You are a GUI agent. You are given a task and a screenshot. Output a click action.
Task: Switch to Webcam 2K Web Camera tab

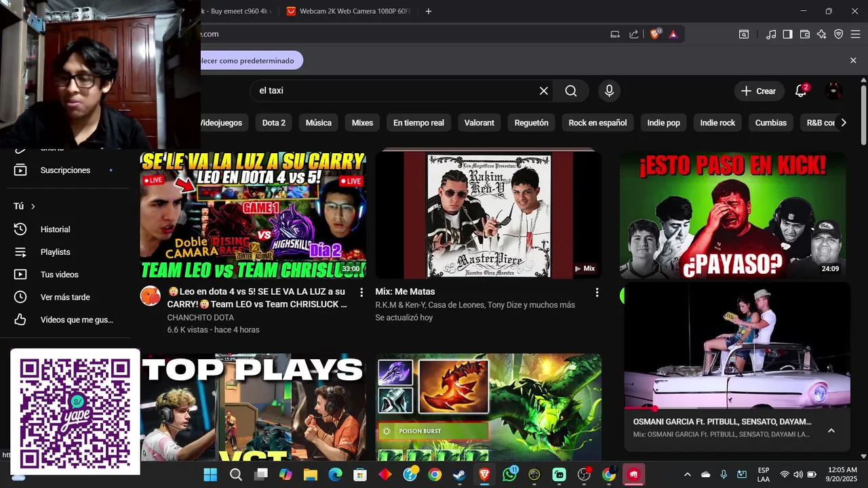349,11
